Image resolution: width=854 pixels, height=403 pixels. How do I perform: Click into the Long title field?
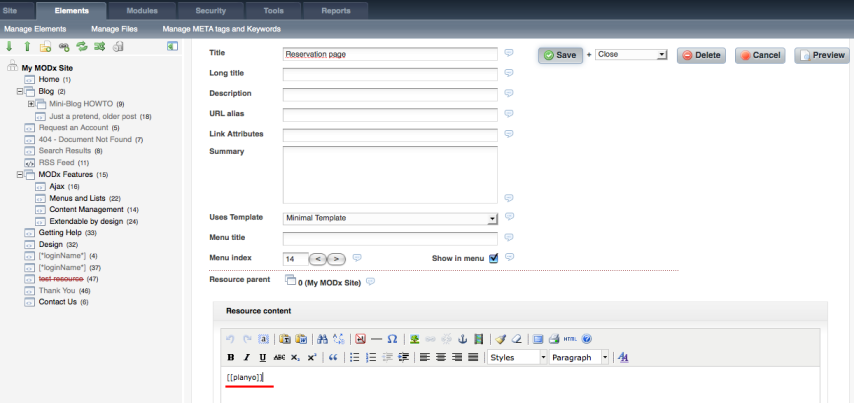click(390, 74)
